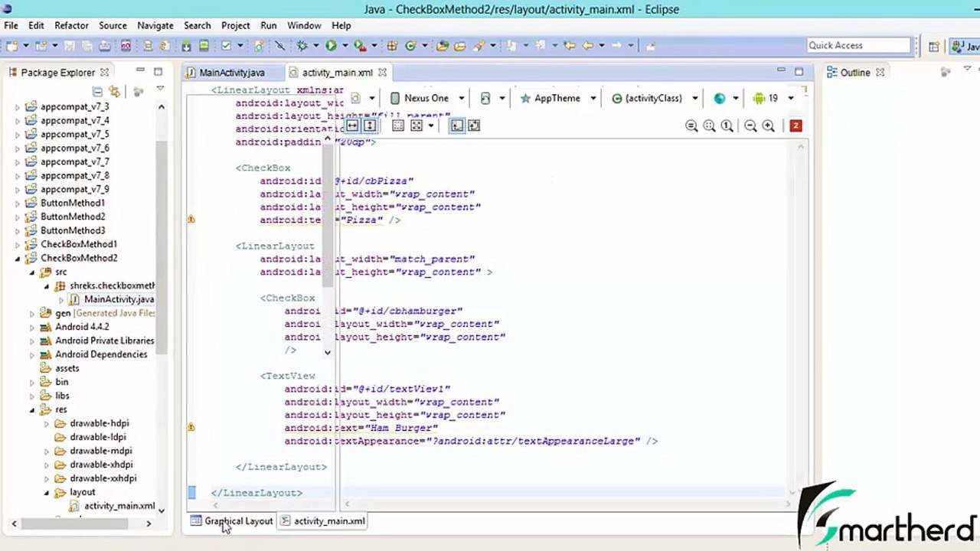Close the activity_main.xml editor tab
Screen dimensions: 980x551
[381, 73]
